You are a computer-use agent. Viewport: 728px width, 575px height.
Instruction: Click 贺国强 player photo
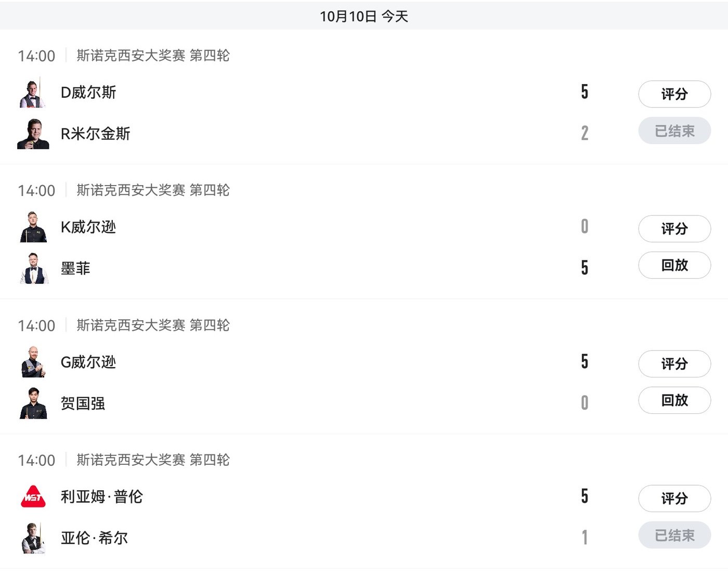[33, 403]
